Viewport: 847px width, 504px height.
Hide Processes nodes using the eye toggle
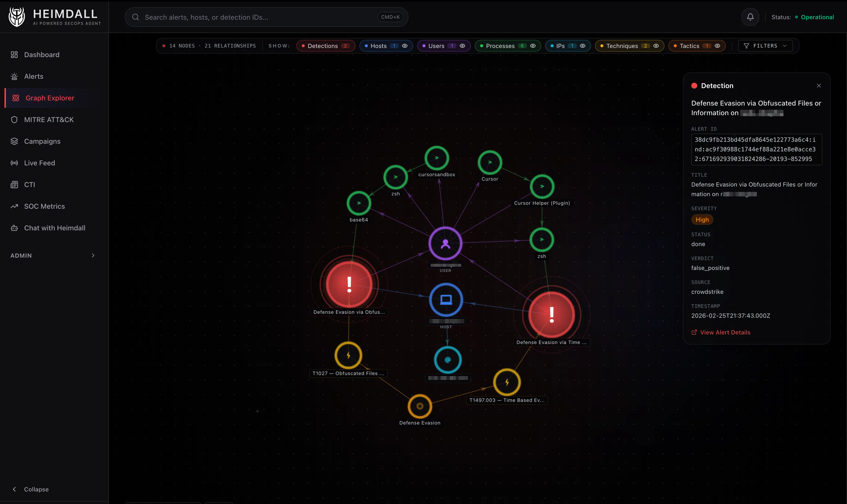coord(533,46)
